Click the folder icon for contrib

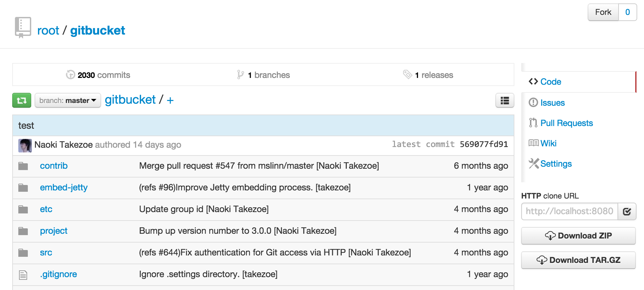pos(23,166)
